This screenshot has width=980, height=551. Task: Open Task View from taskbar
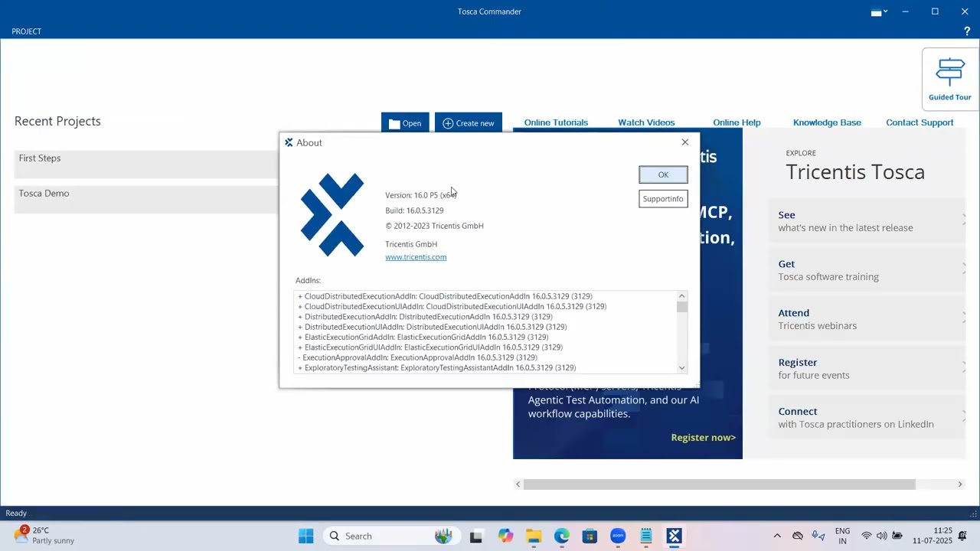[x=475, y=536]
